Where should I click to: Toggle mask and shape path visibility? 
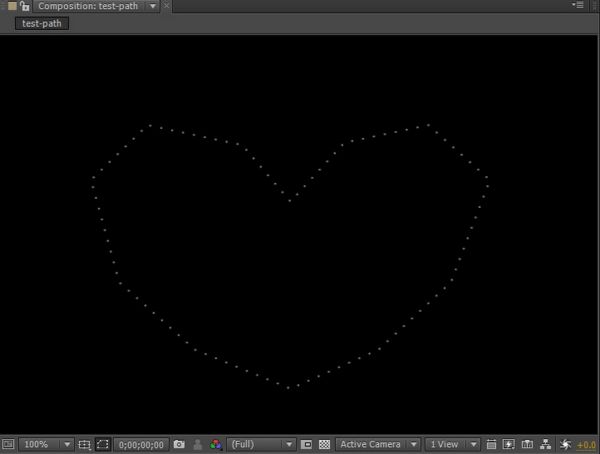pos(103,444)
